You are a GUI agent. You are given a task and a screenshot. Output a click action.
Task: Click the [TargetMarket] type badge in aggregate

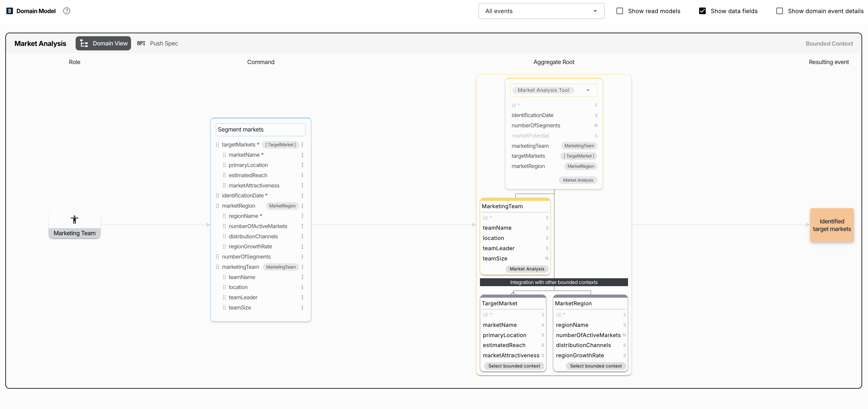click(x=579, y=156)
